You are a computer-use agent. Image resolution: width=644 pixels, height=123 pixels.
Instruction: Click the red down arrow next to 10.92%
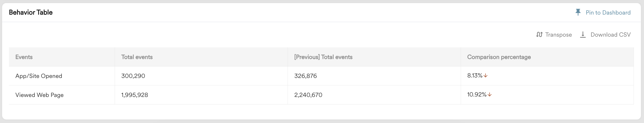click(489, 95)
